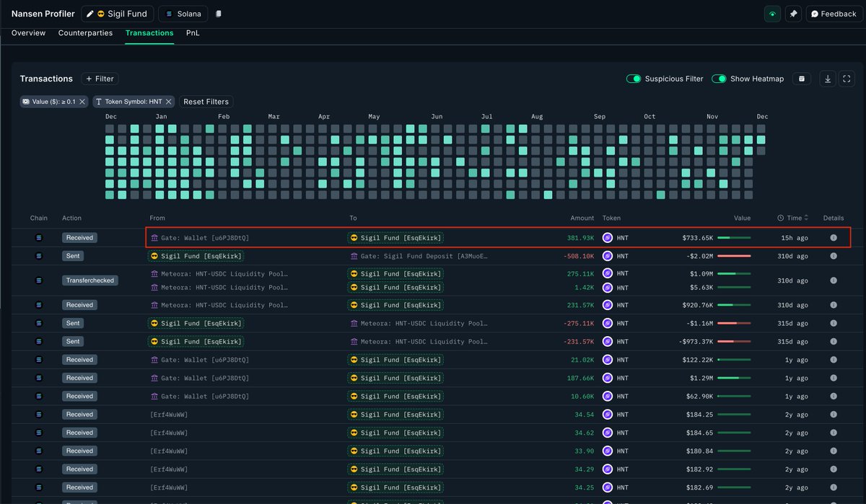This screenshot has width=866, height=504.
Task: Click the $920.76K value cell
Action: 697,305
